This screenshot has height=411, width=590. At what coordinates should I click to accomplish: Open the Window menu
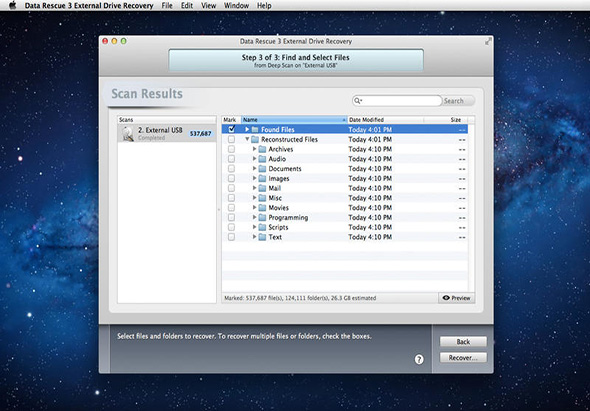[236, 6]
